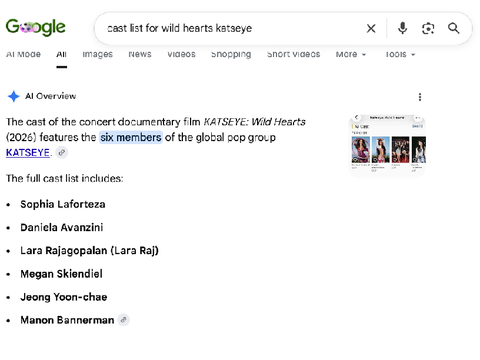Switch to the News tab
The height and width of the screenshot is (360, 480).
point(140,54)
